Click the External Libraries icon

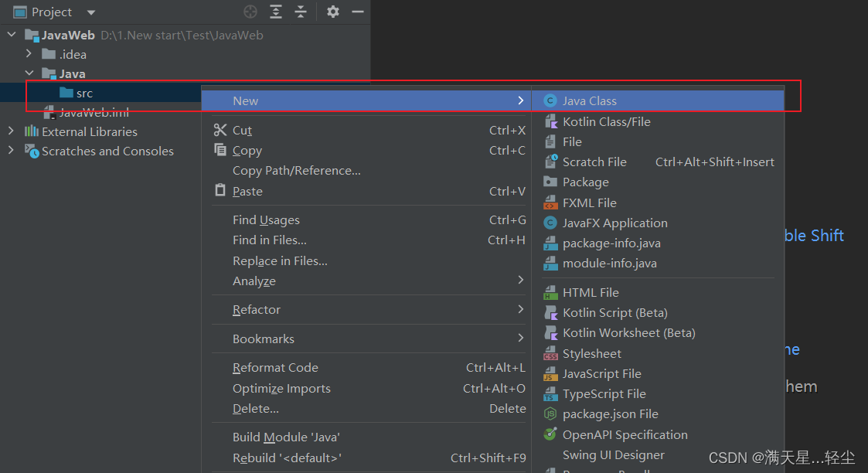[32, 131]
